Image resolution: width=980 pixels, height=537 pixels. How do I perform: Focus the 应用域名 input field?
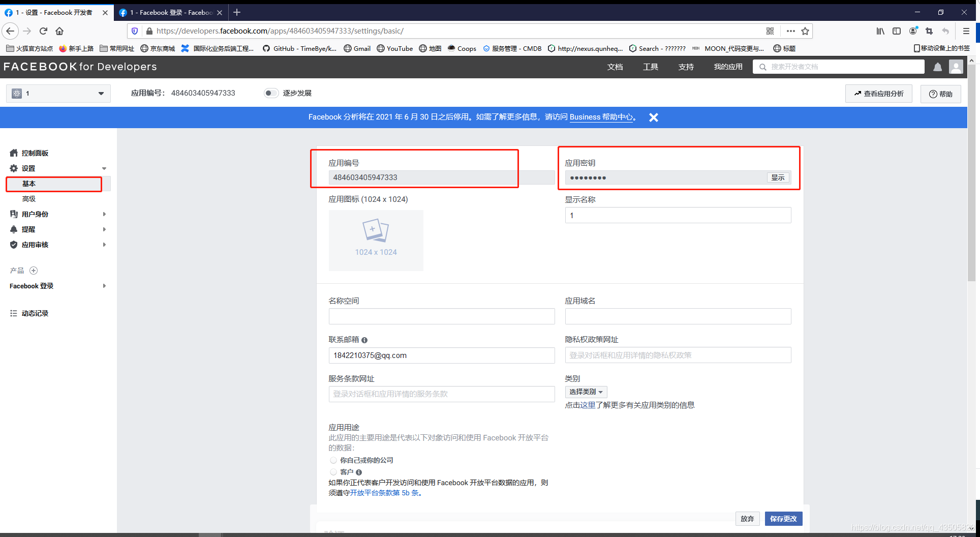click(678, 316)
